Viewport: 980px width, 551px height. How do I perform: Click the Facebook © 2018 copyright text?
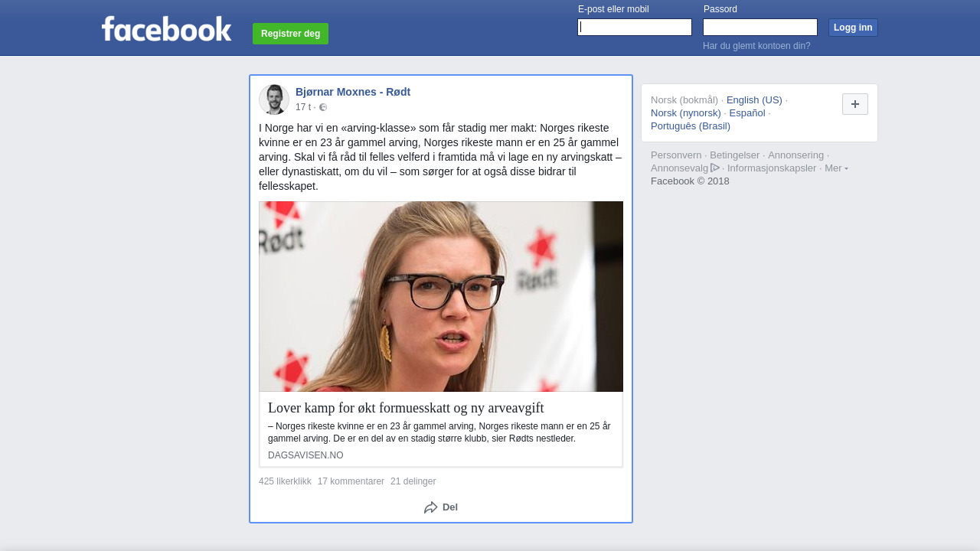point(690,181)
